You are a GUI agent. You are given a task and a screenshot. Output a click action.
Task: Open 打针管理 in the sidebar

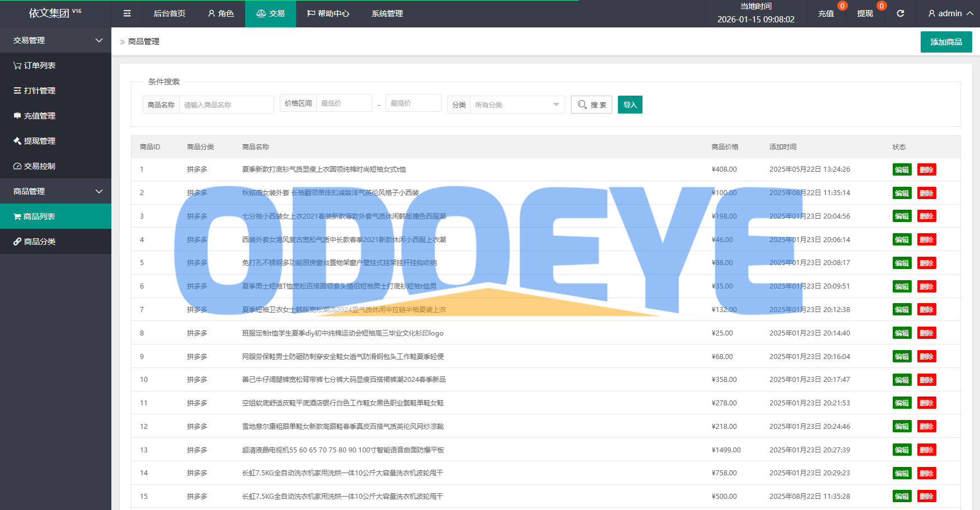35,91
